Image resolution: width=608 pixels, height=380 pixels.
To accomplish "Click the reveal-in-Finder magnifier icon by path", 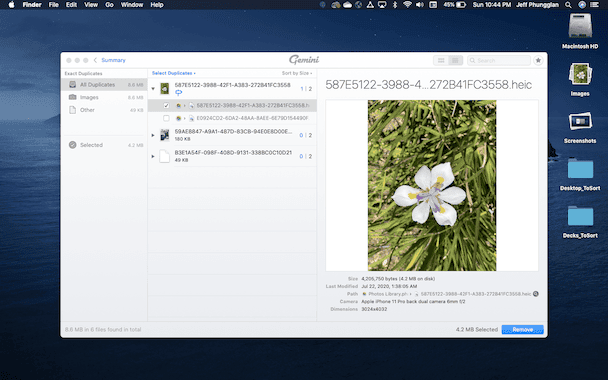I will [535, 294].
